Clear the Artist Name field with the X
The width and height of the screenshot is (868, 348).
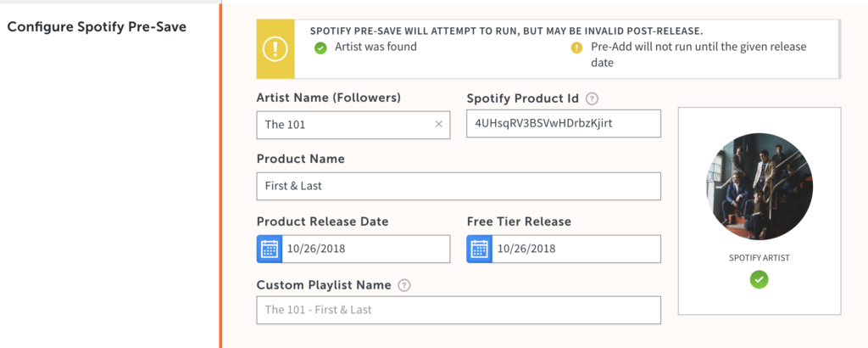click(x=438, y=125)
